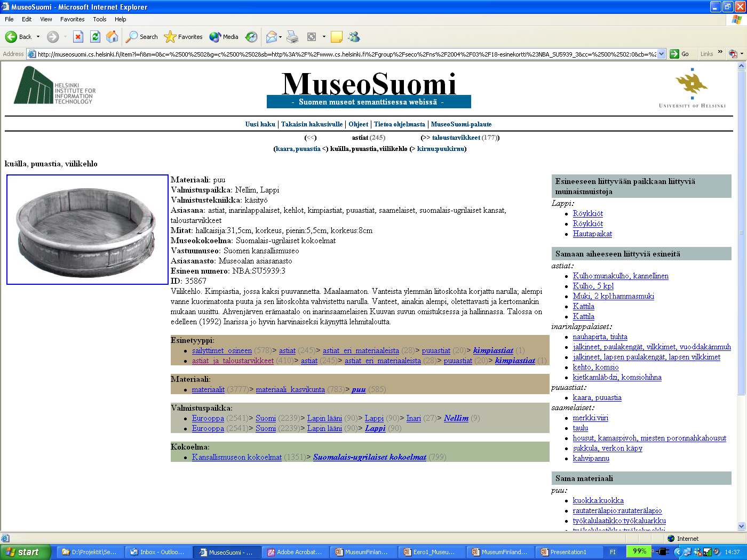The height and width of the screenshot is (560, 747).
Task: Open the Mail button dropdown arrow
Action: click(x=281, y=37)
